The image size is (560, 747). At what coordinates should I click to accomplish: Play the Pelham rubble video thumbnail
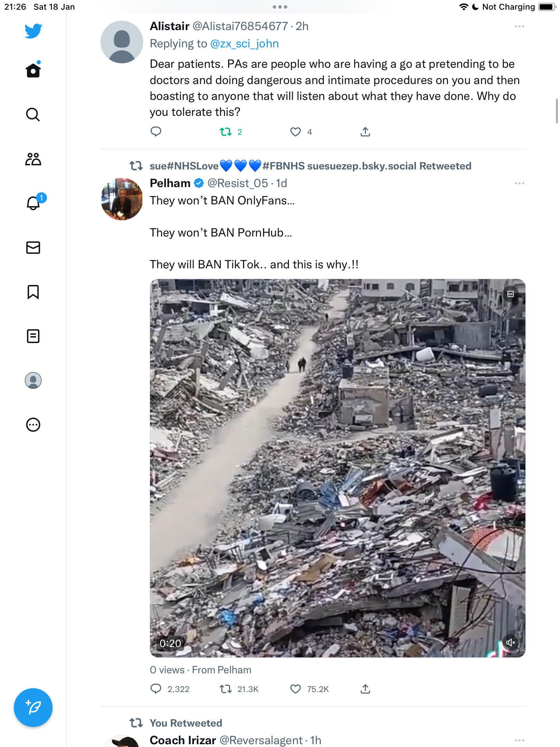point(337,468)
